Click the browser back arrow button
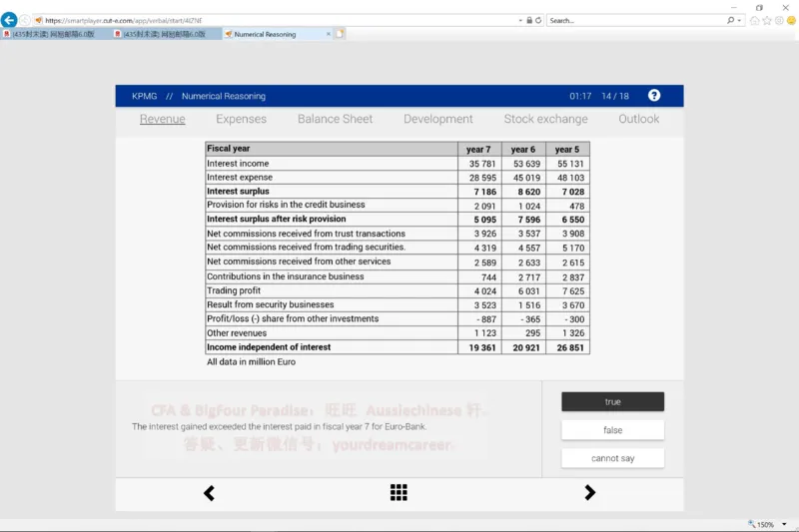799x532 pixels. tap(9, 20)
